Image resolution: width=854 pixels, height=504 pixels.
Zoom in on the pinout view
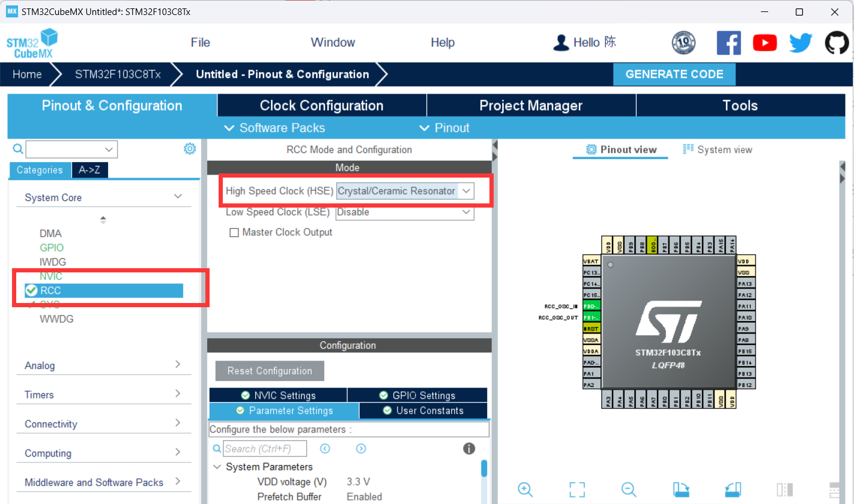[525, 490]
